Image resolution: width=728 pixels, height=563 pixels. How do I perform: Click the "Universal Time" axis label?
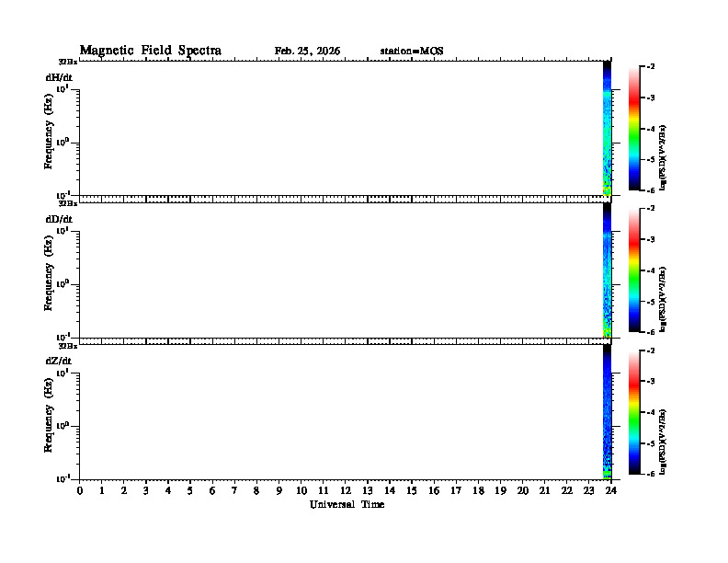pyautogui.click(x=347, y=504)
